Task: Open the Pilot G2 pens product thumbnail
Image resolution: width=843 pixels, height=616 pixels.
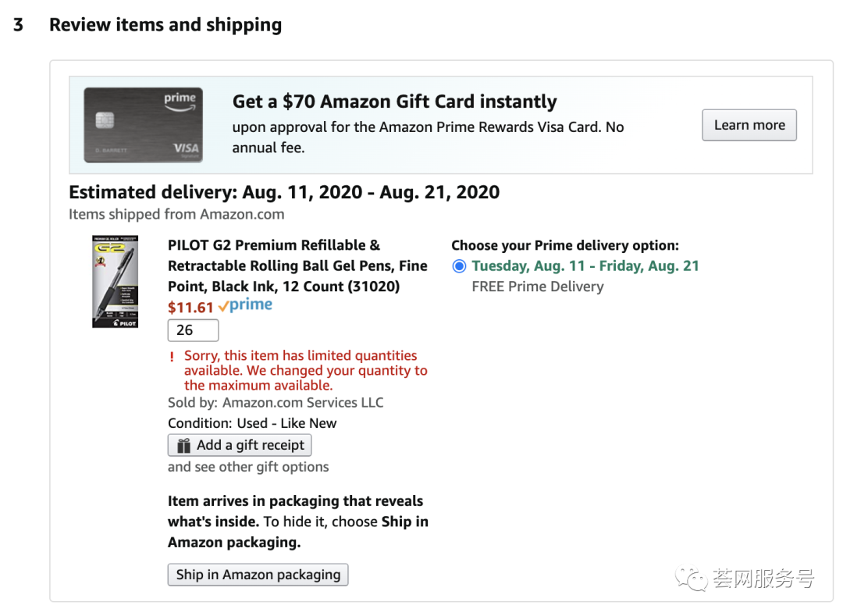Action: pyautogui.click(x=115, y=281)
